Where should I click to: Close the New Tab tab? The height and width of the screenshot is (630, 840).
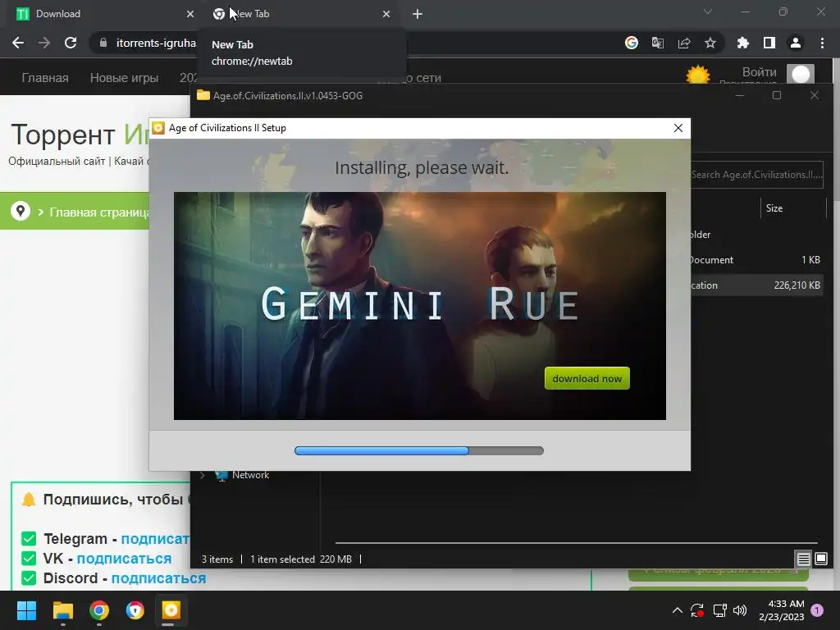click(x=386, y=14)
